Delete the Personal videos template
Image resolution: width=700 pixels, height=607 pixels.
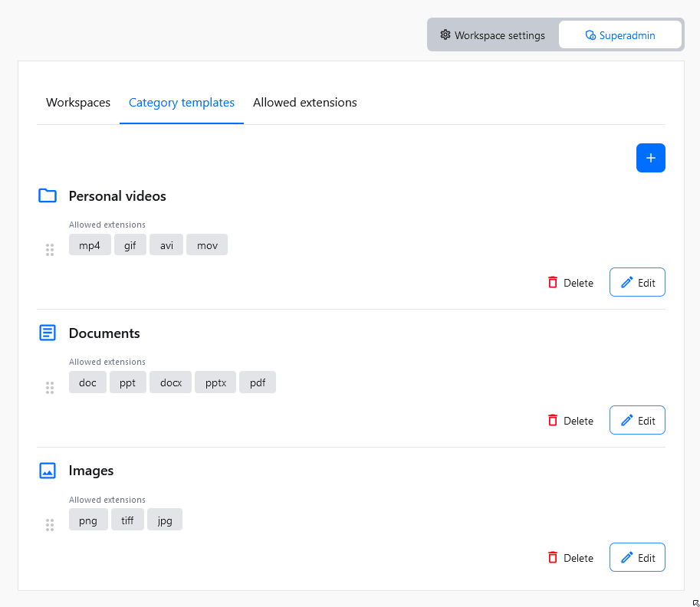point(570,283)
